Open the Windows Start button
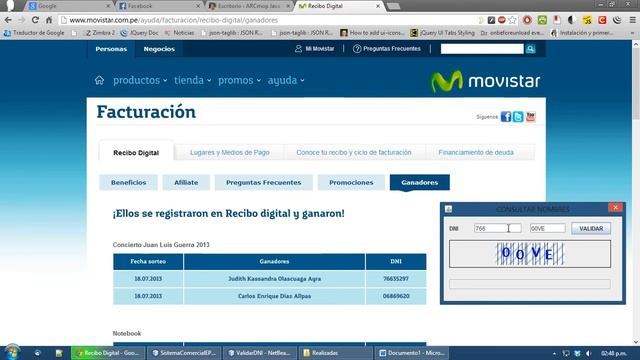 coord(11,353)
